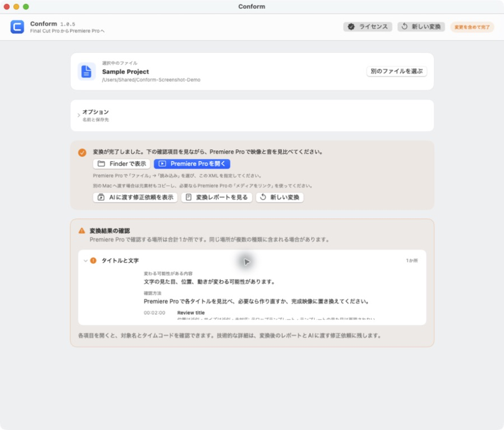Click 変換レポートを見る button
The image size is (504, 430).
point(217,197)
